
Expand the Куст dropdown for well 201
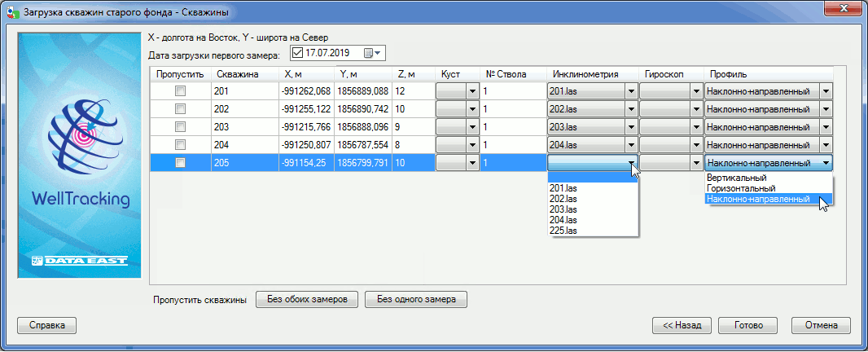(472, 91)
